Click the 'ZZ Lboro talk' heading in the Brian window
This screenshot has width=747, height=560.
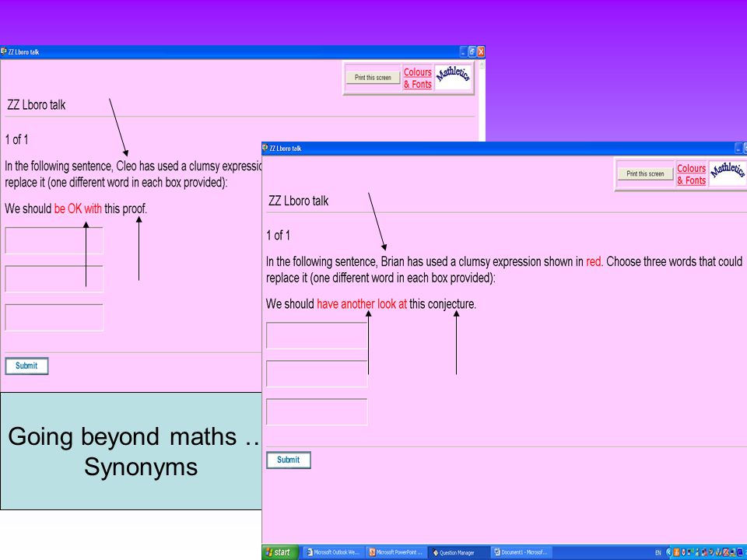pos(299,201)
